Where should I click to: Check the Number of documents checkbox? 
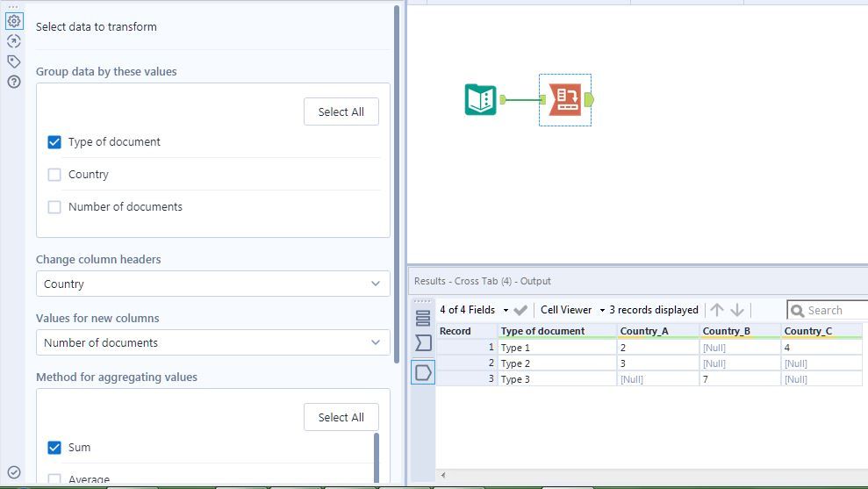pyautogui.click(x=54, y=207)
